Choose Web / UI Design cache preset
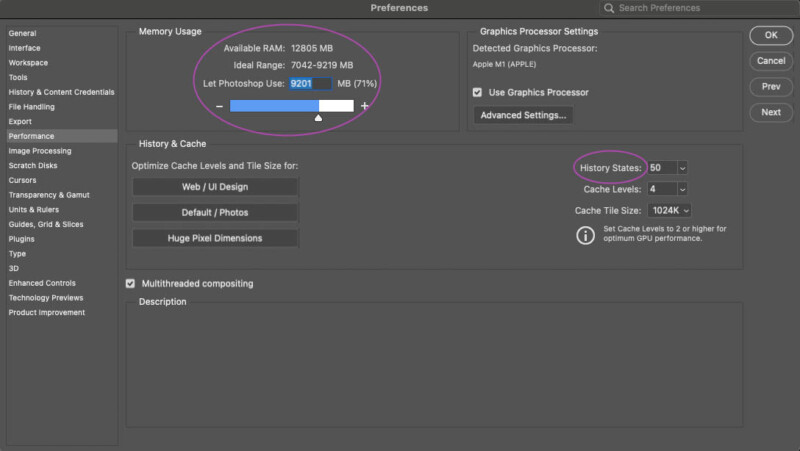Image resolution: width=800 pixels, height=451 pixels. pos(215,187)
